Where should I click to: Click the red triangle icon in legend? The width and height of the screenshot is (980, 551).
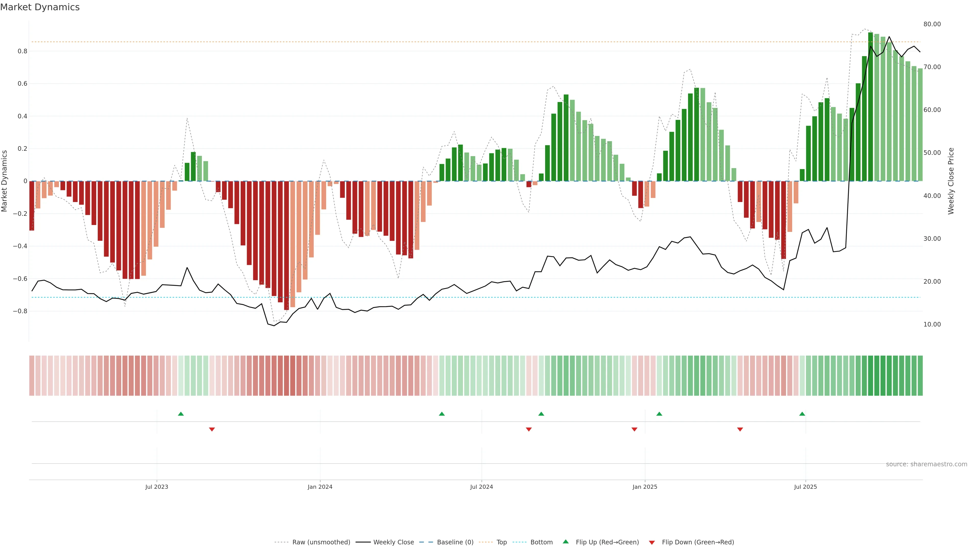click(x=652, y=543)
